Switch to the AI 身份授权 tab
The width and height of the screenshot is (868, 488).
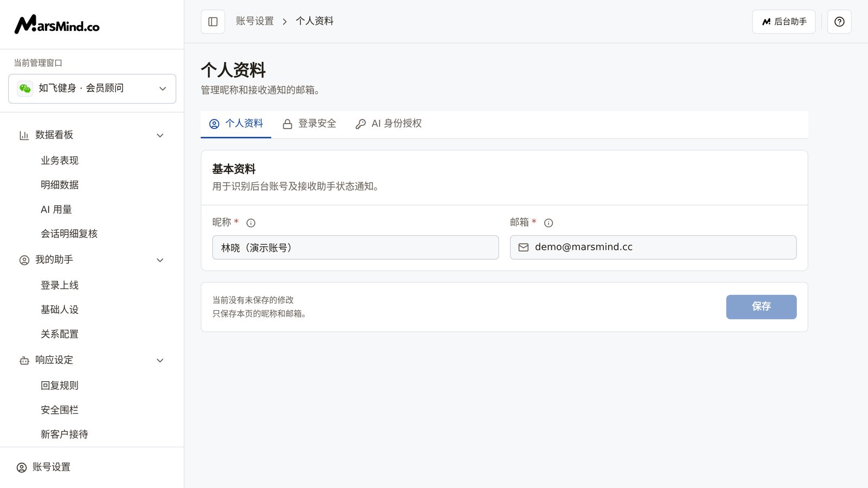(388, 124)
